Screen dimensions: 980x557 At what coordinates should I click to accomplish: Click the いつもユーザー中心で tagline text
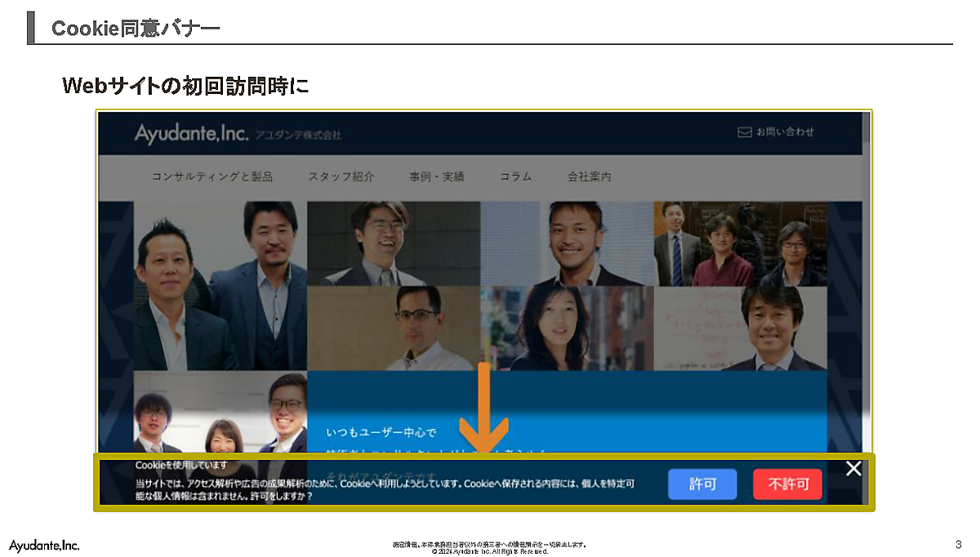tap(381, 432)
